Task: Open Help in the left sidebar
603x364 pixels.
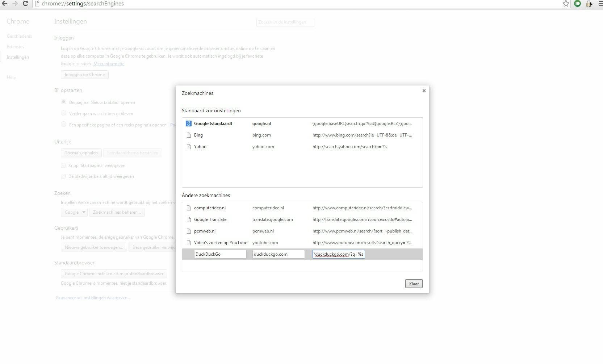Action: pyautogui.click(x=11, y=78)
